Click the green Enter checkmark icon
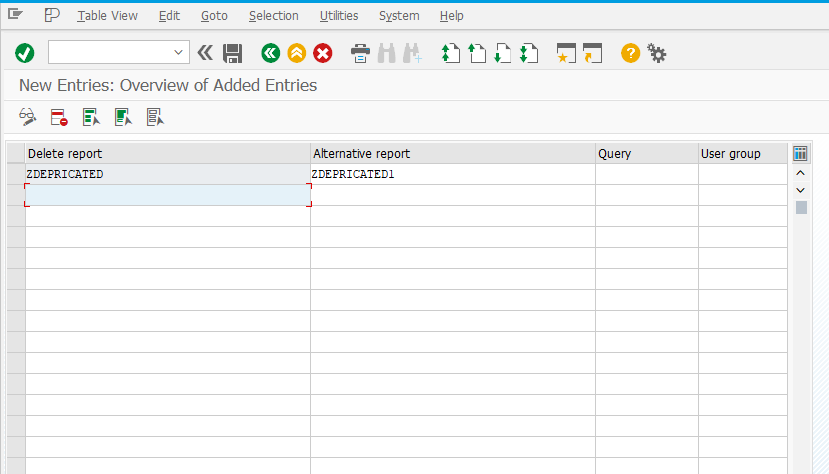 coord(25,53)
